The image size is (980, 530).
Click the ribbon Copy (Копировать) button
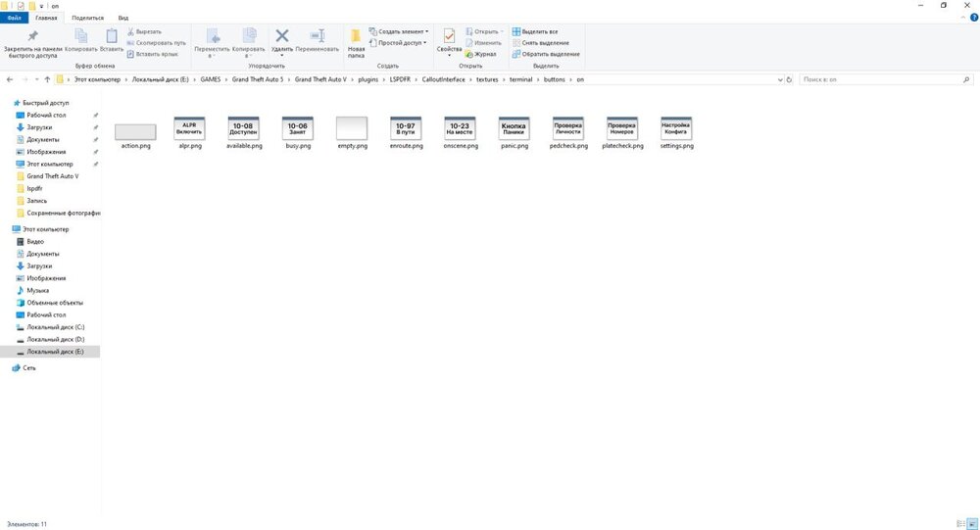81,40
